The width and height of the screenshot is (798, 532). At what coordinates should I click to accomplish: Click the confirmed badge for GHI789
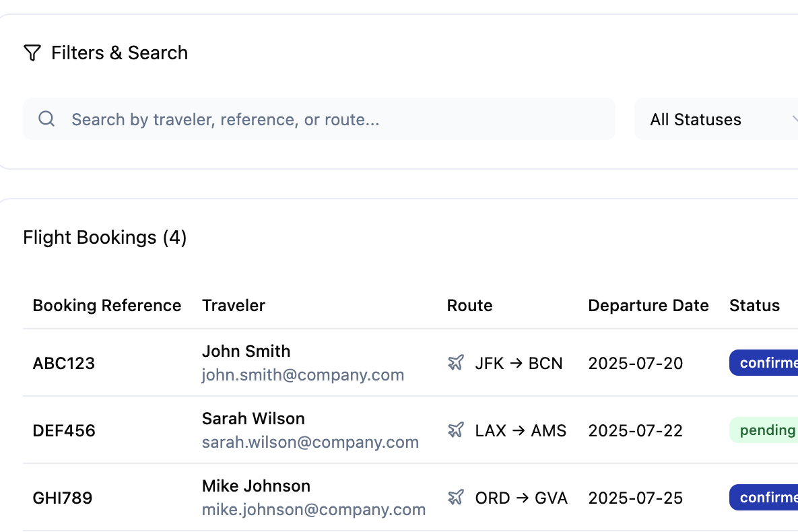[764, 498]
